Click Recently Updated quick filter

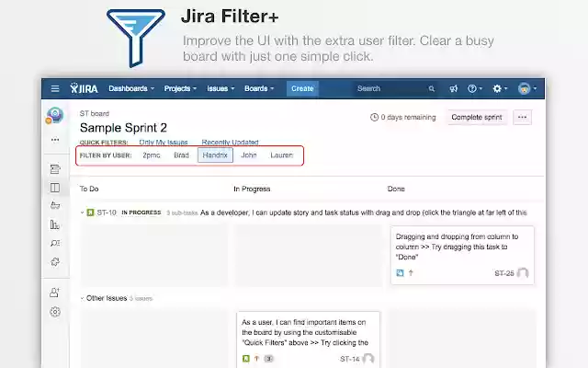click(230, 142)
